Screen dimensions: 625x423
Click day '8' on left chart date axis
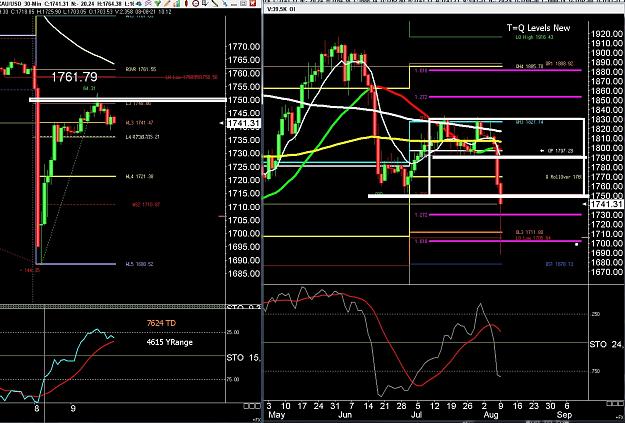(37, 409)
